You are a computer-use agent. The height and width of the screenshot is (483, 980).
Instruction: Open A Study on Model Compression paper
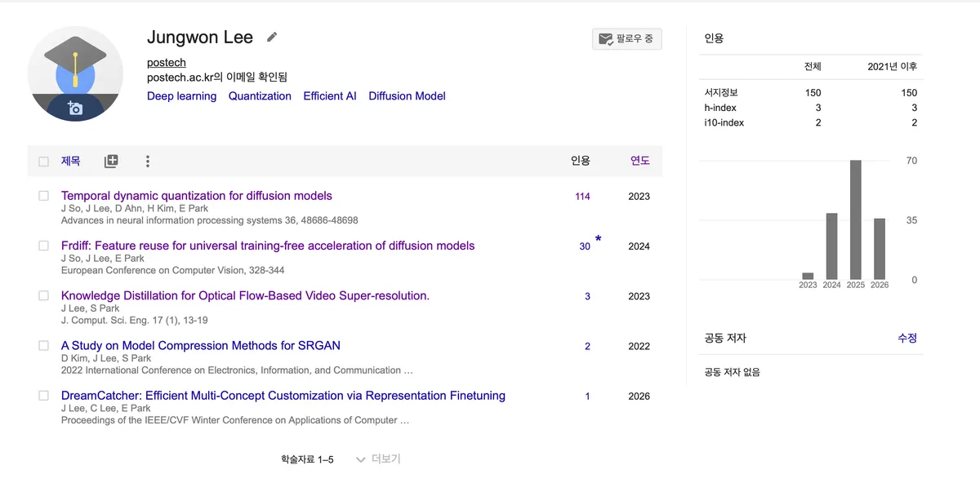[x=201, y=345]
